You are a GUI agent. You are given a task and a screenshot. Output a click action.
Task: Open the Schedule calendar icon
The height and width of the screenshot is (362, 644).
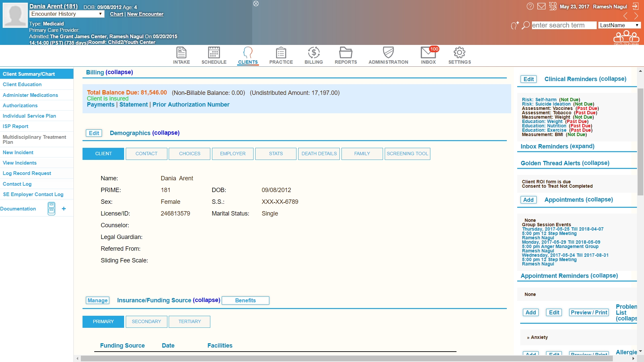click(x=214, y=53)
